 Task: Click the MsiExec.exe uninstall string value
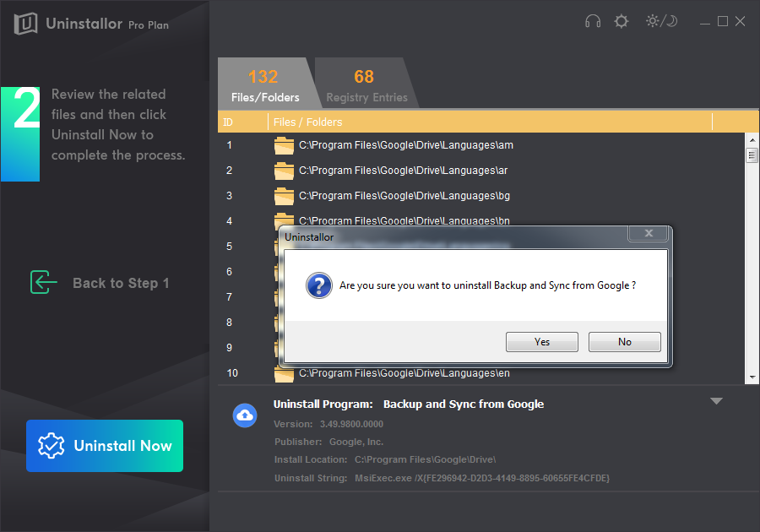482,478
